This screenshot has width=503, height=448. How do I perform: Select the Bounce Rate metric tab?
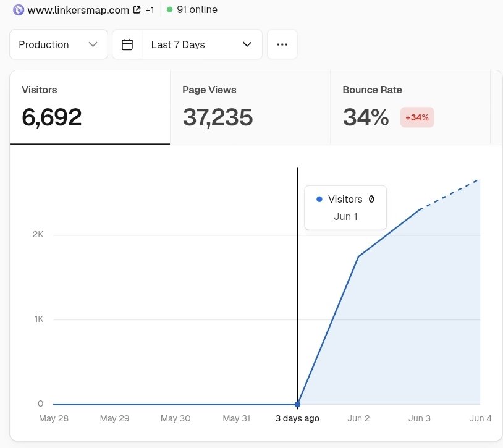coord(410,108)
